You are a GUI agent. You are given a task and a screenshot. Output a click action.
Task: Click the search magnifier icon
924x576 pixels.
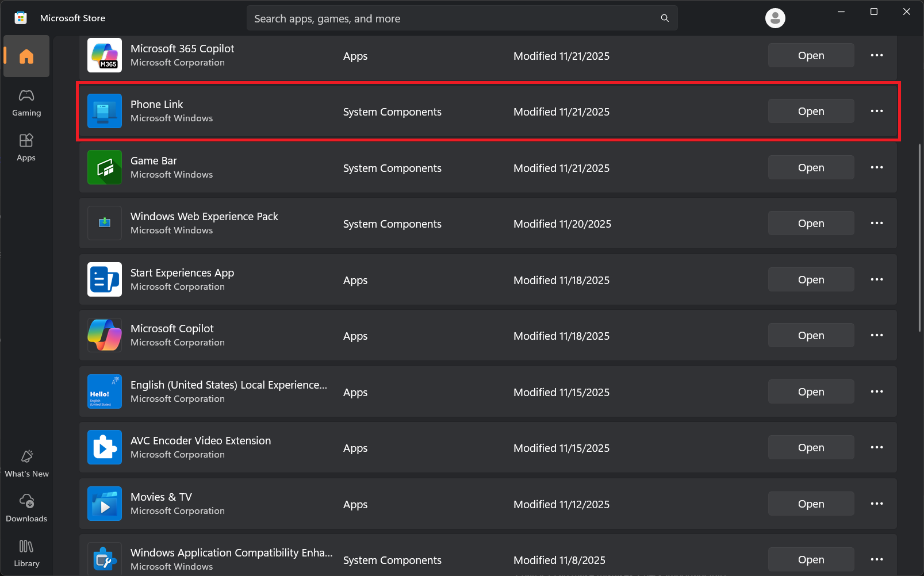[x=665, y=18]
